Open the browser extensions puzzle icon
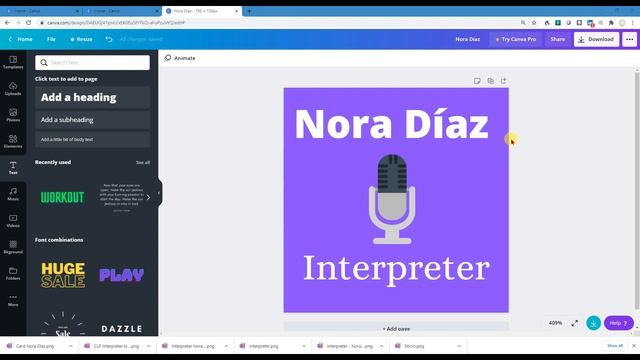Viewport: 640px width, 360px height. click(x=611, y=23)
